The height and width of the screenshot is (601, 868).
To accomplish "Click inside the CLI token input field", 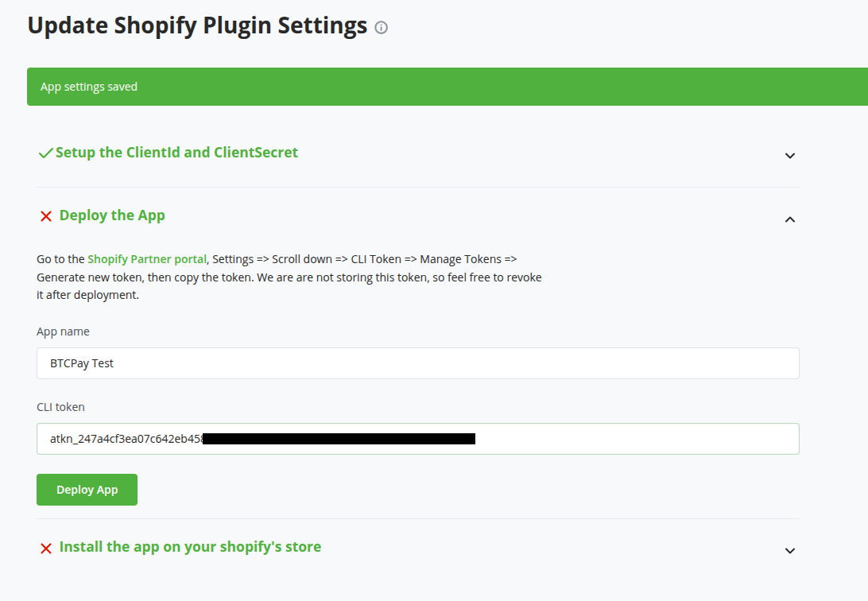I will (556, 439).
